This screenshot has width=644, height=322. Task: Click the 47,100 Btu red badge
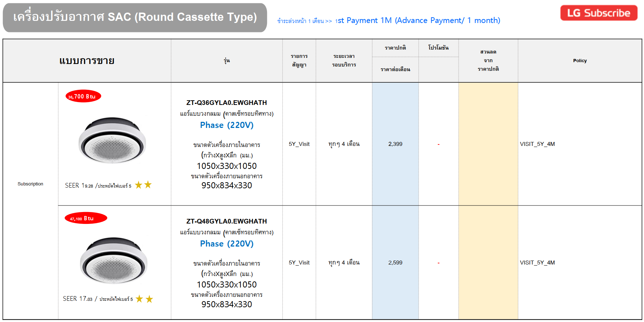[x=86, y=218]
